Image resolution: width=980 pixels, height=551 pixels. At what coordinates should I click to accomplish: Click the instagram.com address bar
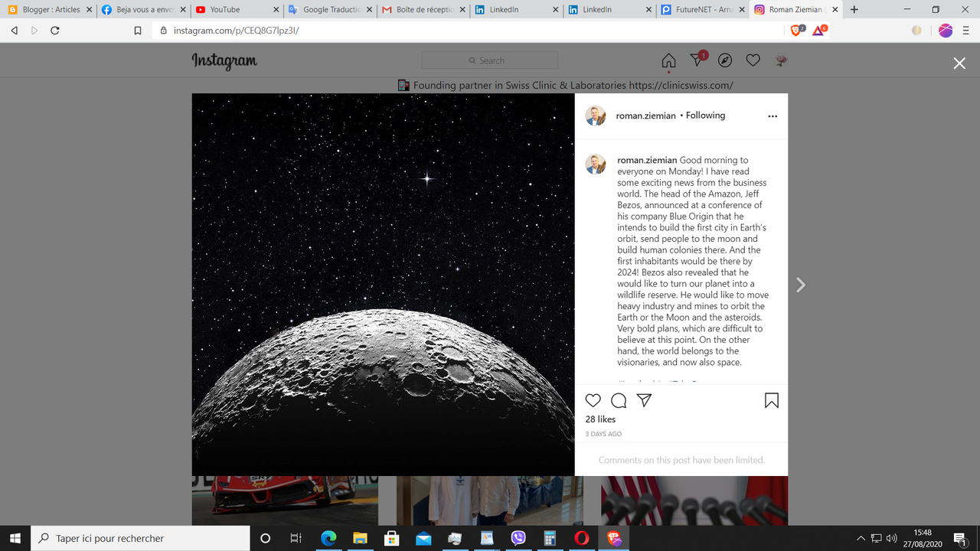[467, 31]
